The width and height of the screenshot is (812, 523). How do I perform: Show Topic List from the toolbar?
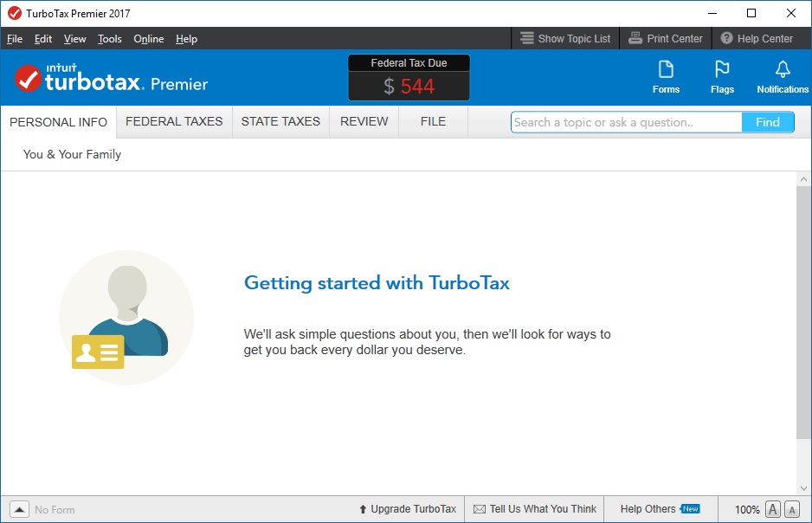click(565, 39)
